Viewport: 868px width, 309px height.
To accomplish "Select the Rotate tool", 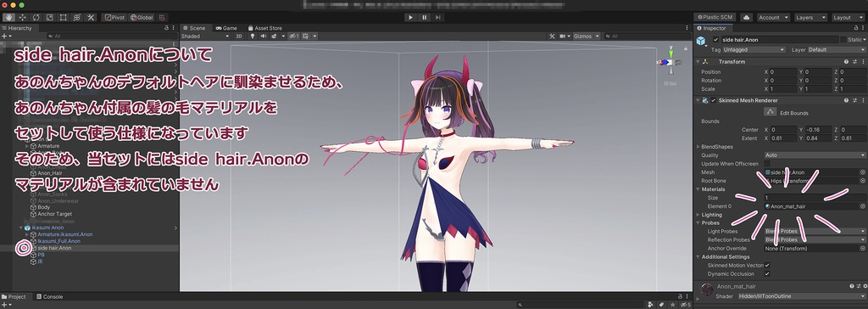I will (36, 17).
